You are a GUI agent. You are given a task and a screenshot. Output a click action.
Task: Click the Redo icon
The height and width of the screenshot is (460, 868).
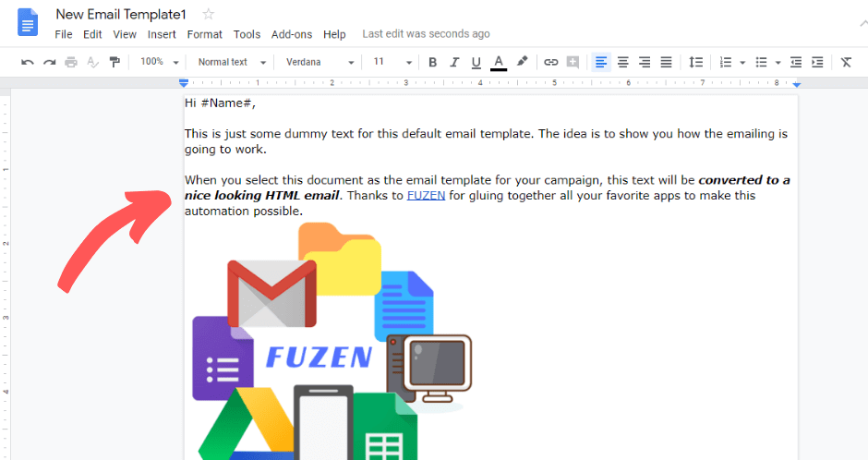pos(49,62)
